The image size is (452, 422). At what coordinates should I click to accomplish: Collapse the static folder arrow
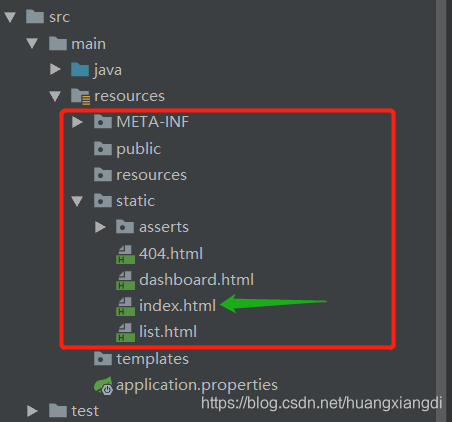click(x=77, y=201)
